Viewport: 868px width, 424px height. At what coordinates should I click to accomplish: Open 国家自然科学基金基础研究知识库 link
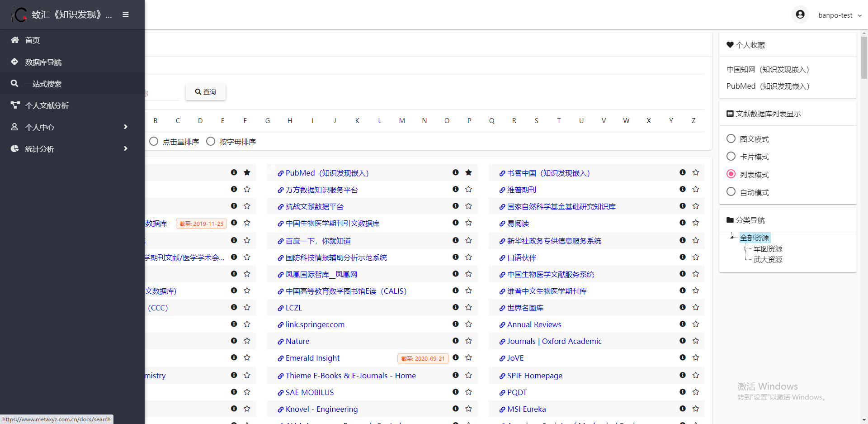pyautogui.click(x=561, y=207)
